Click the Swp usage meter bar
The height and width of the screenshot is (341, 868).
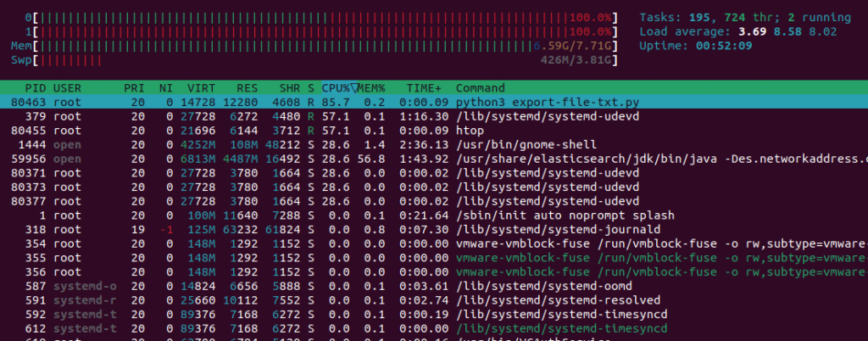click(314, 59)
